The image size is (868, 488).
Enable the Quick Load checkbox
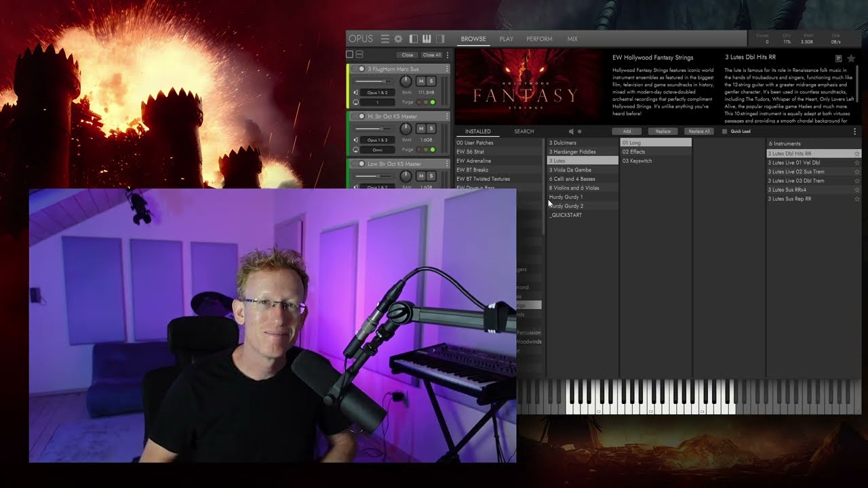[725, 131]
